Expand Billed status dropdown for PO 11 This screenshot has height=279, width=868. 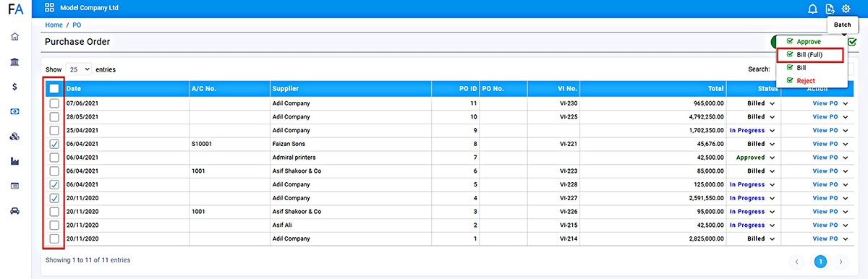pos(773,103)
